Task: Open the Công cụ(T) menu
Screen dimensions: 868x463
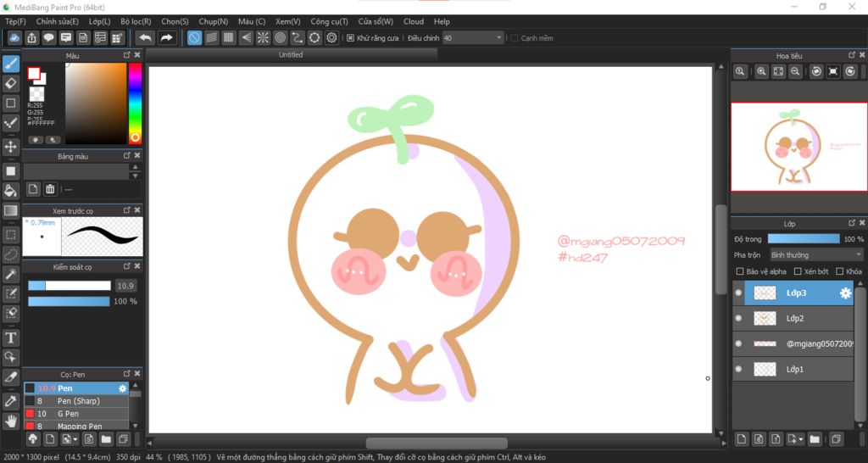Action: tap(330, 21)
